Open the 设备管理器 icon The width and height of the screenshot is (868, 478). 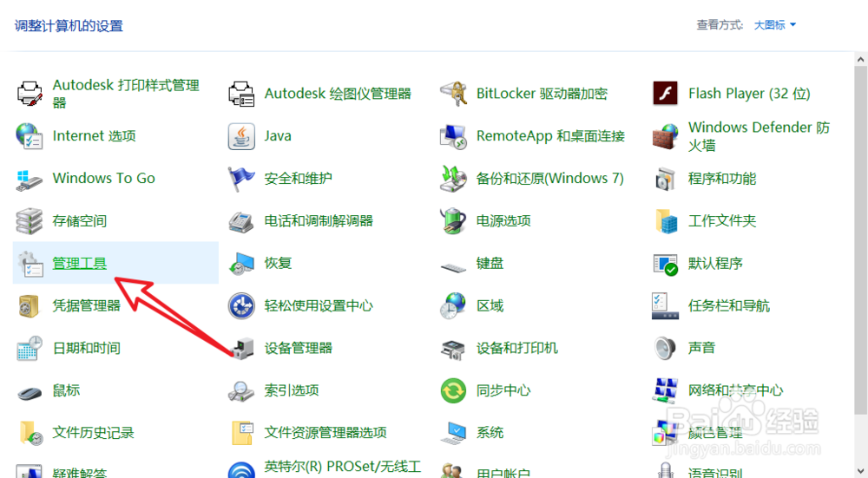(241, 348)
